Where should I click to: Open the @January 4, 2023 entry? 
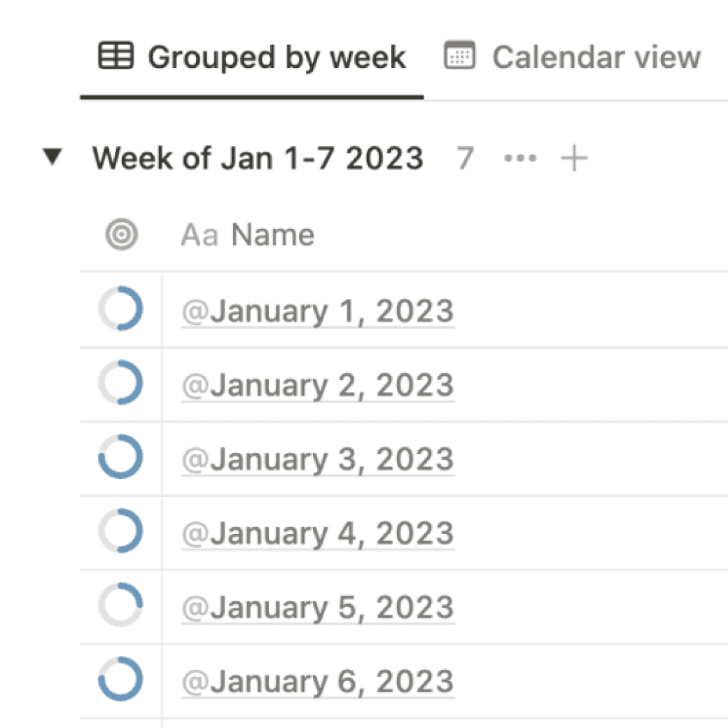pyautogui.click(x=318, y=535)
